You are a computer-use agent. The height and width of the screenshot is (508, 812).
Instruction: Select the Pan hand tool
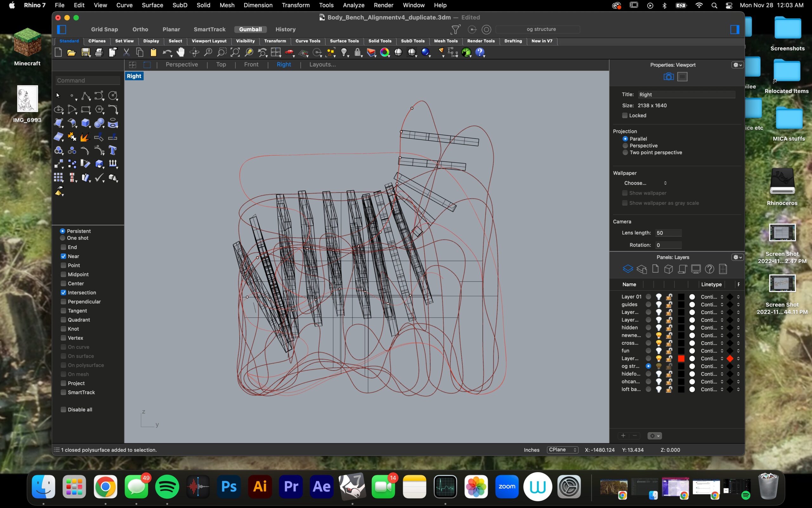pos(181,52)
